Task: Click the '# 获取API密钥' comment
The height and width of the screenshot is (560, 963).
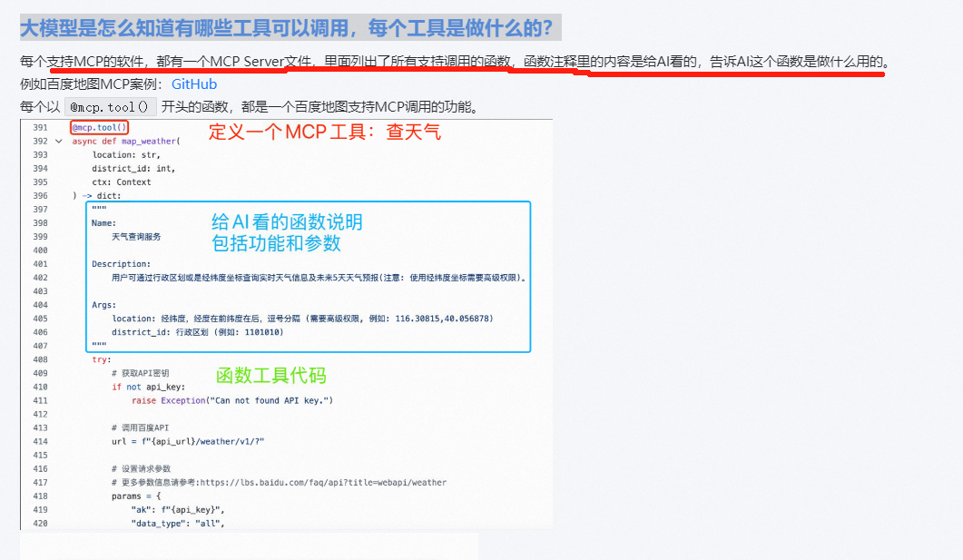Action: [x=140, y=373]
